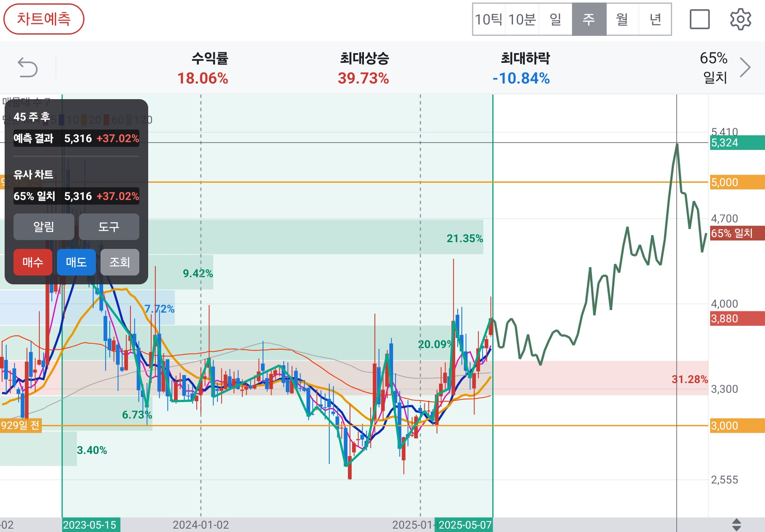Tap the red 매수 buy button
Screen dimensions: 765x532
point(33,262)
